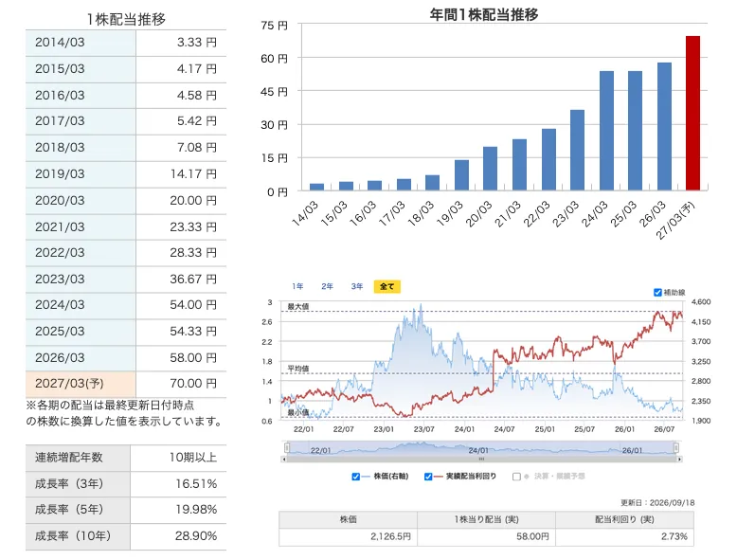Select the 2年 chart range tab
Image resolution: width=737 pixels, height=560 pixels.
tap(327, 286)
